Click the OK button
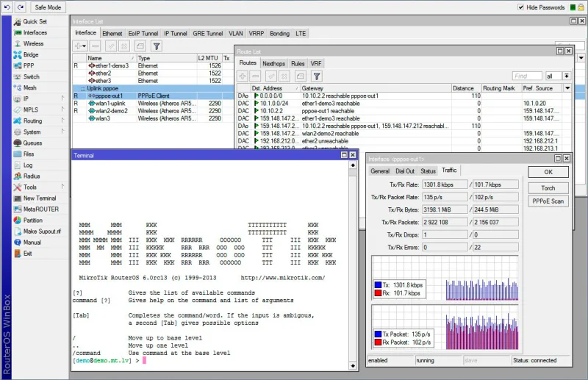This screenshot has height=380, width=588. click(x=548, y=172)
